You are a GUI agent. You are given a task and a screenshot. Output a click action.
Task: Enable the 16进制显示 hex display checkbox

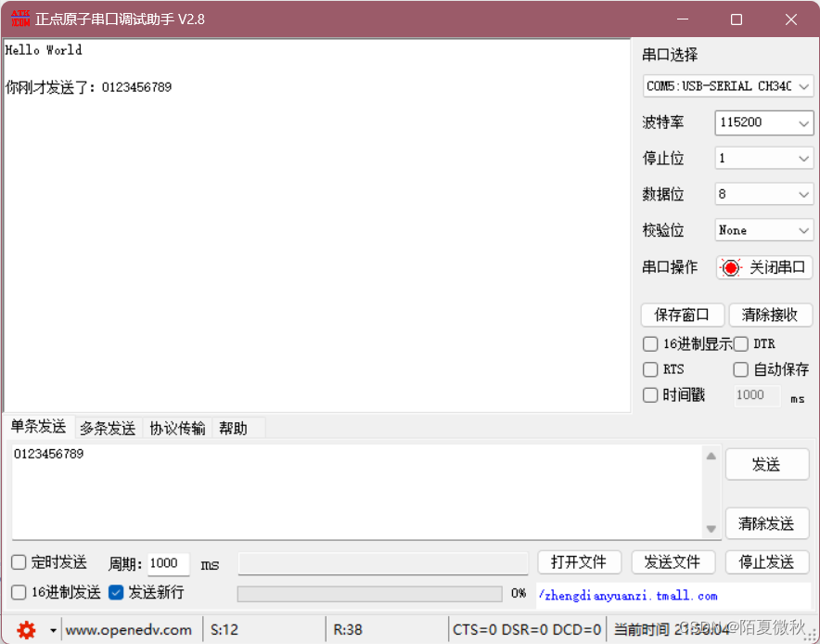coord(649,343)
